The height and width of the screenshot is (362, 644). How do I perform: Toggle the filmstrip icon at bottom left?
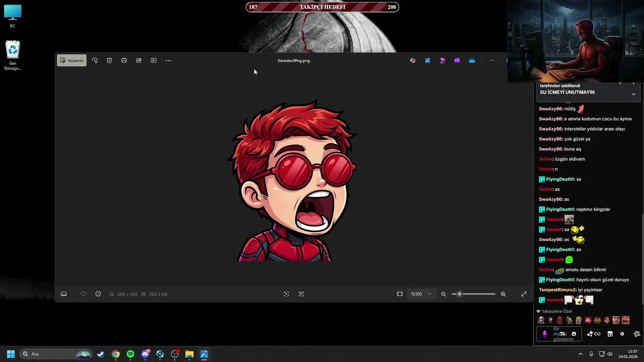pos(63,294)
